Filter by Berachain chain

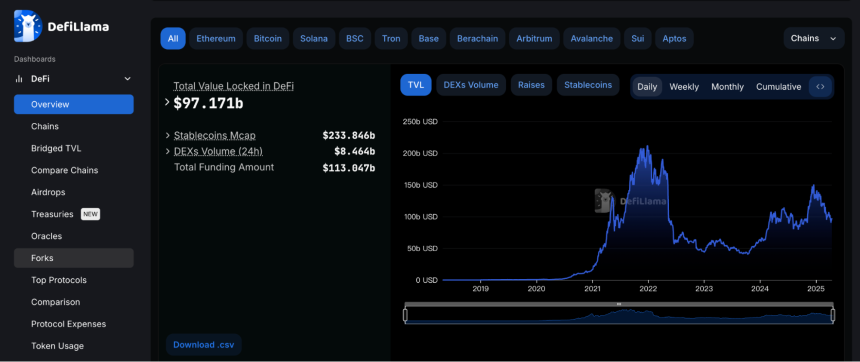point(477,38)
